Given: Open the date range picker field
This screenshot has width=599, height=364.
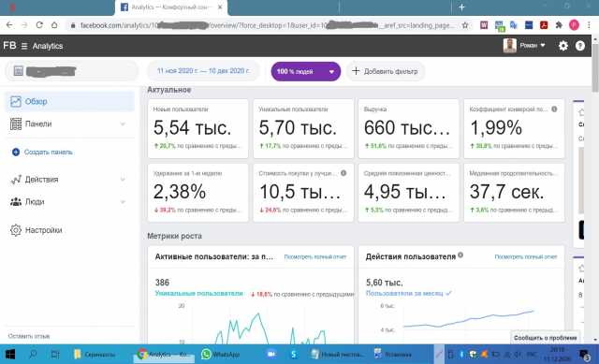Looking at the screenshot, I should pos(203,71).
